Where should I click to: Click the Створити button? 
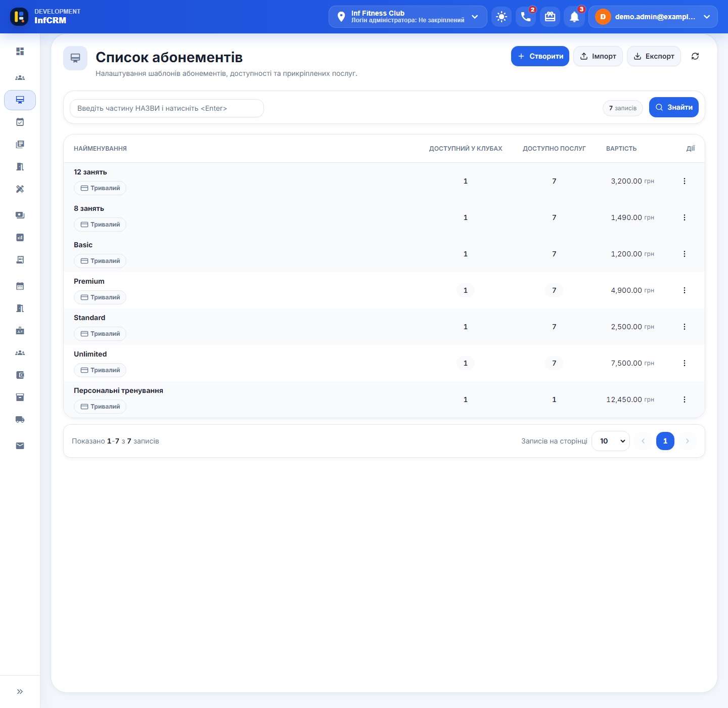click(x=540, y=56)
